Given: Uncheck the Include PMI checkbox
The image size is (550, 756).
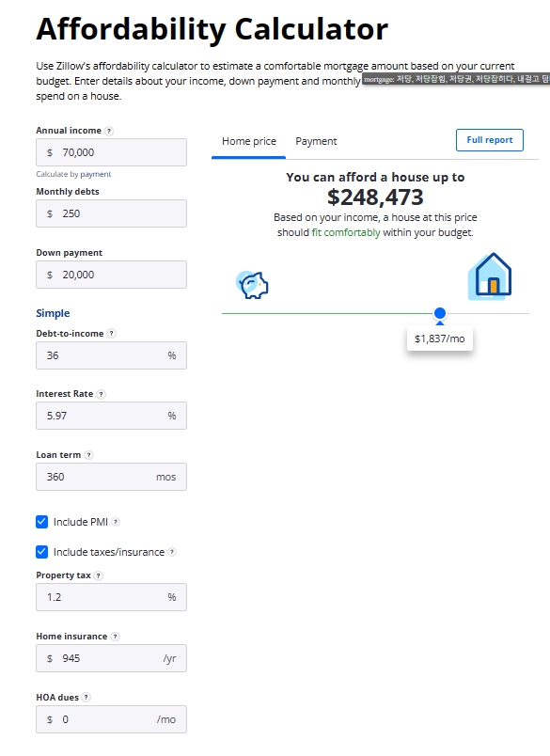Looking at the screenshot, I should pos(39,522).
